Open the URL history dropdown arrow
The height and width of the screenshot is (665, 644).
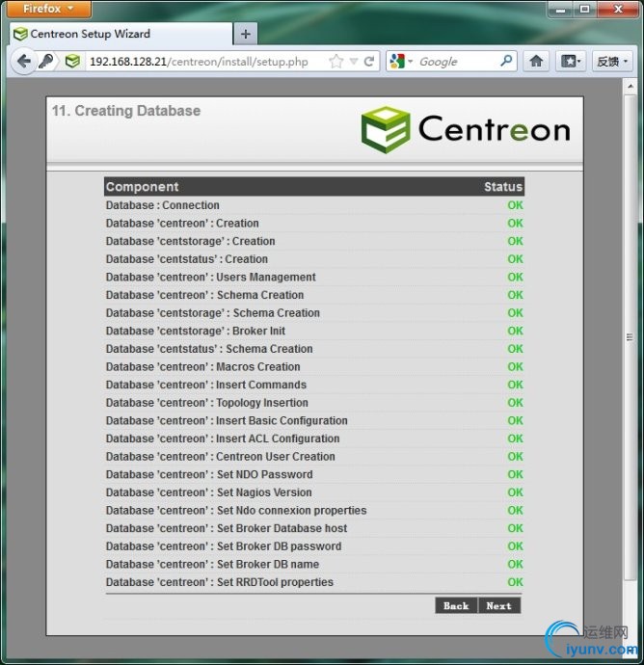[x=354, y=62]
